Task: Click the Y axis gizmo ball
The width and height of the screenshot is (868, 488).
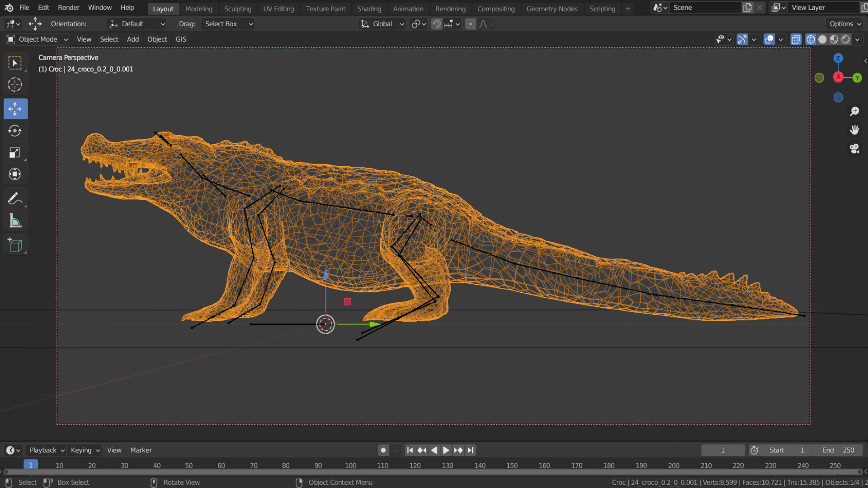Action: pos(857,78)
